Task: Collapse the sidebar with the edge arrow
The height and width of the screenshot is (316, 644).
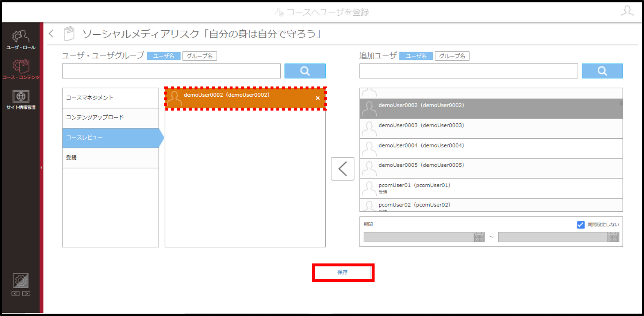Action: coord(41,168)
